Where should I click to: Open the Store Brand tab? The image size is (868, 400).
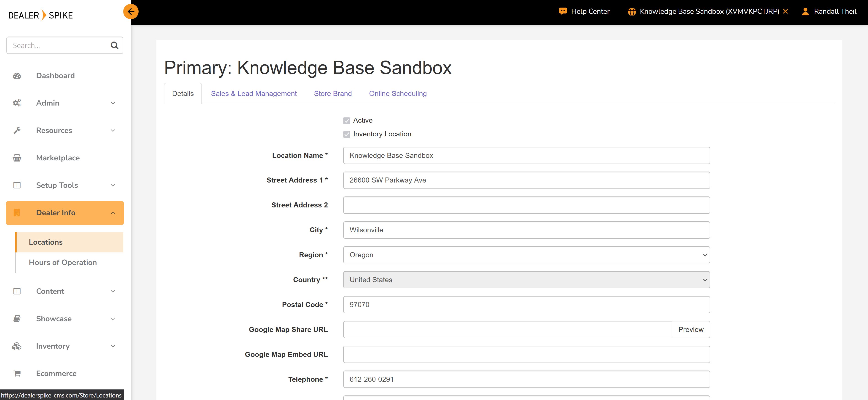click(332, 94)
